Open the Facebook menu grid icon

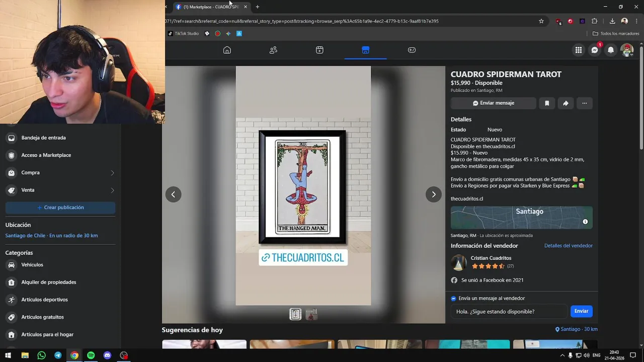(579, 50)
